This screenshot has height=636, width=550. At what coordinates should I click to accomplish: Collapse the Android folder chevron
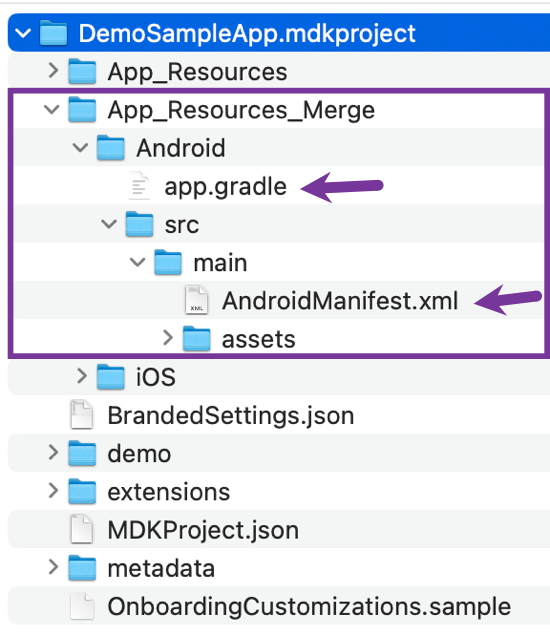(80, 148)
